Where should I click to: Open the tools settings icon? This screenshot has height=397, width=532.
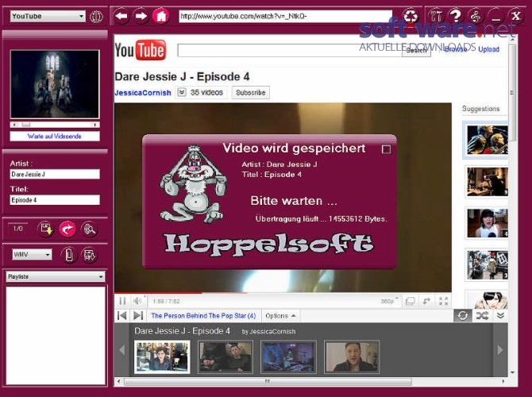click(436, 16)
